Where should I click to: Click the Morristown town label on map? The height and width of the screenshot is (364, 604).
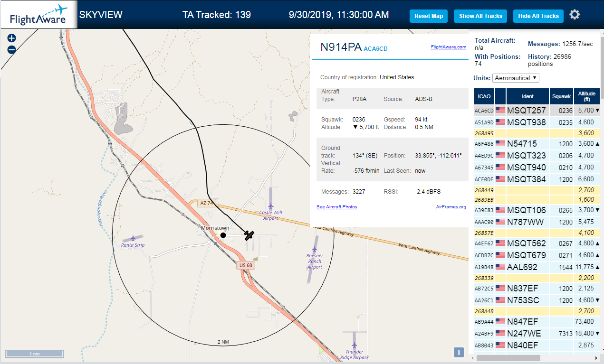point(215,228)
